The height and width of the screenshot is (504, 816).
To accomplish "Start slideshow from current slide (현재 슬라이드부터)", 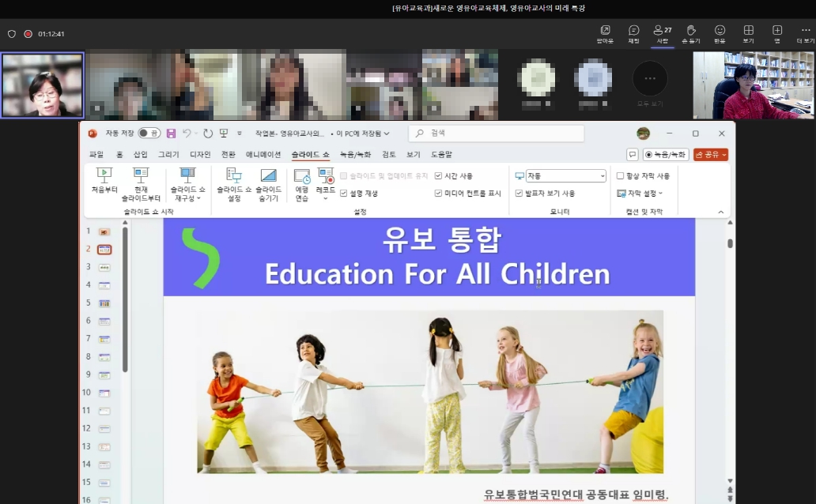I will tap(141, 185).
